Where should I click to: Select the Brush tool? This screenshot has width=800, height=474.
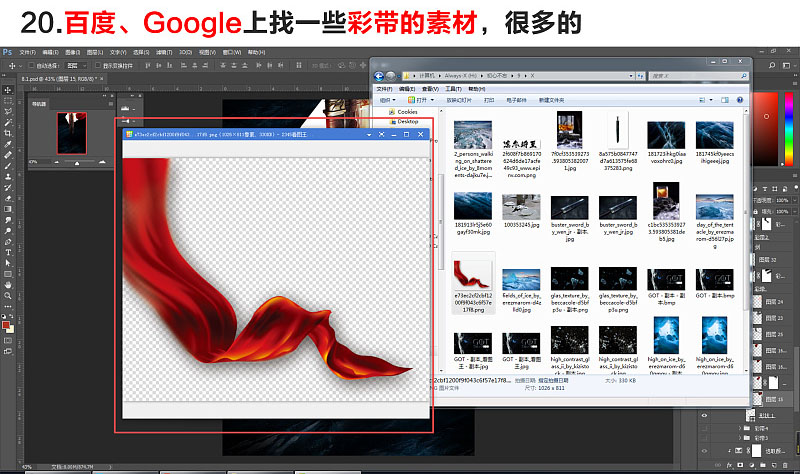coord(8,166)
